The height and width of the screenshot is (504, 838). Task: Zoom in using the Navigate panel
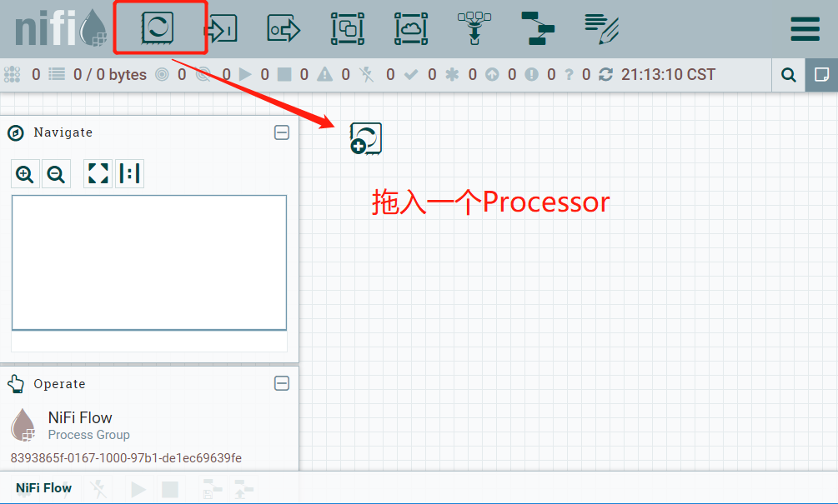[25, 174]
